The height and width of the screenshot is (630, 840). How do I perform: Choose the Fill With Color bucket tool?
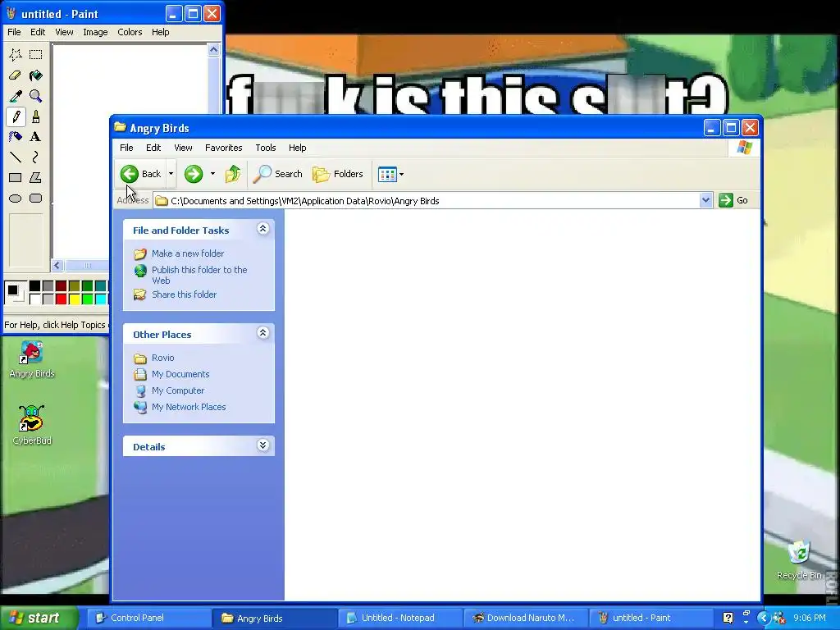tap(36, 75)
